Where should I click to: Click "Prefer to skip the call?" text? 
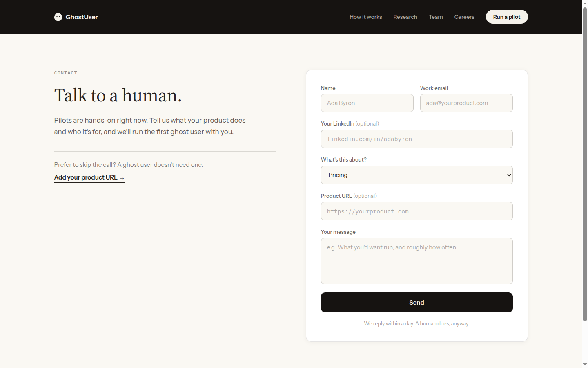pyautogui.click(x=129, y=165)
